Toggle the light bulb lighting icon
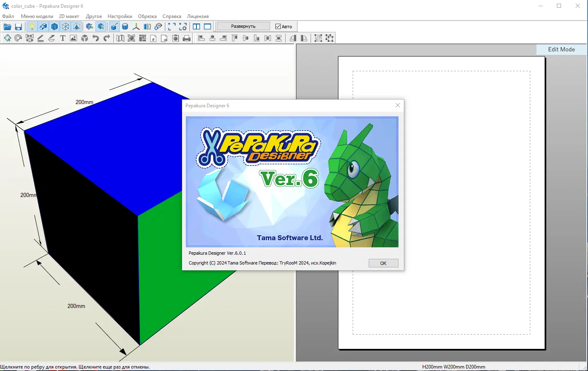 [32, 27]
